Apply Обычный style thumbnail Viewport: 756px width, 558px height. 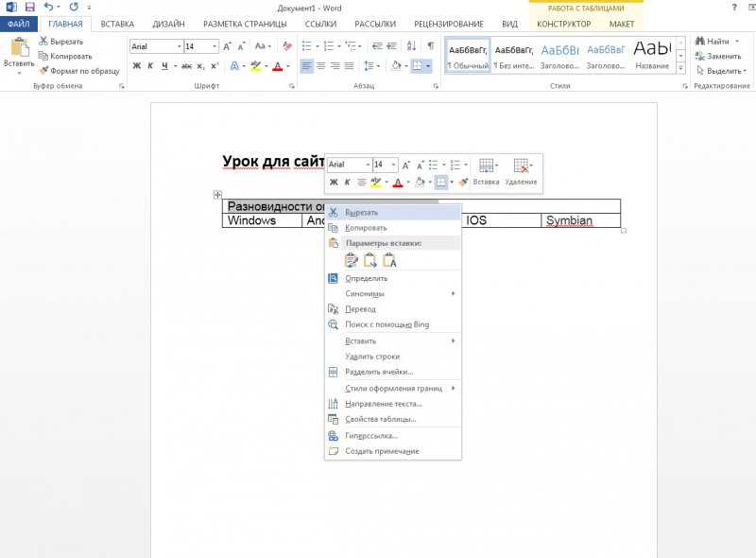[468, 56]
